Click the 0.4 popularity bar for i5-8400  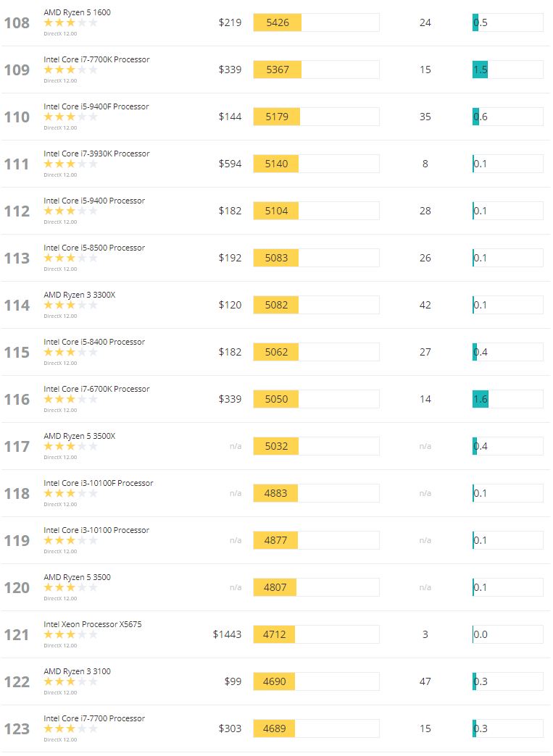(507, 352)
